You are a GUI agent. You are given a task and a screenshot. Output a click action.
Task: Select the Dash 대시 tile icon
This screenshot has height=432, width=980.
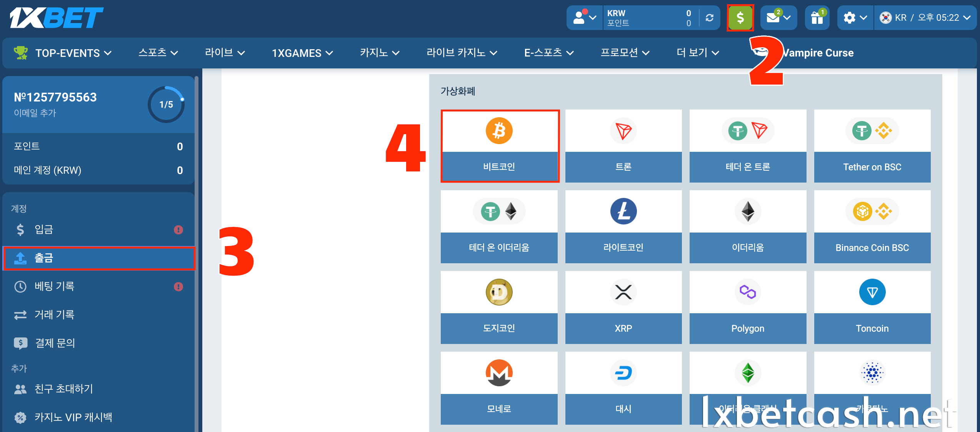(x=623, y=373)
